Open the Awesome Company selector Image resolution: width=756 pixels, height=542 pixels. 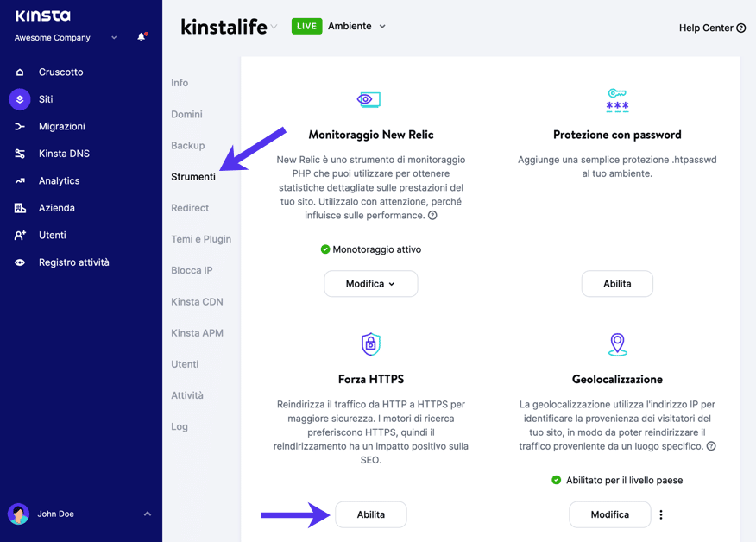[x=54, y=37]
